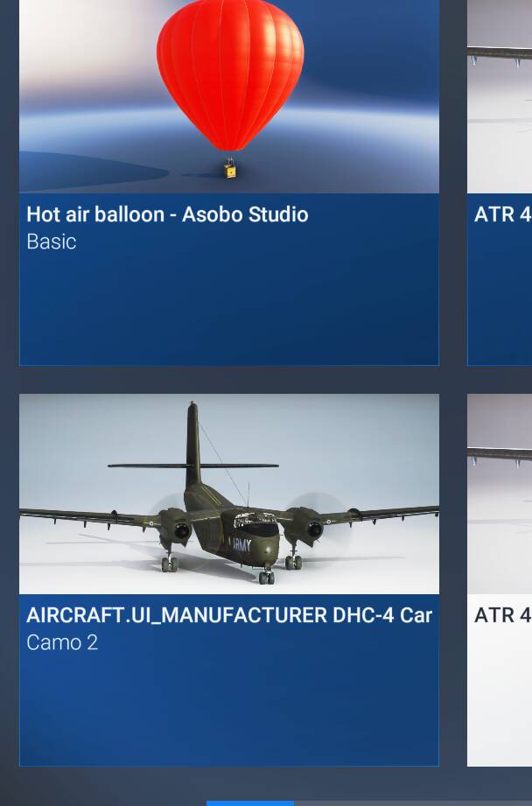
Task: Click the blue info area under Camo 2
Action: (x=229, y=710)
